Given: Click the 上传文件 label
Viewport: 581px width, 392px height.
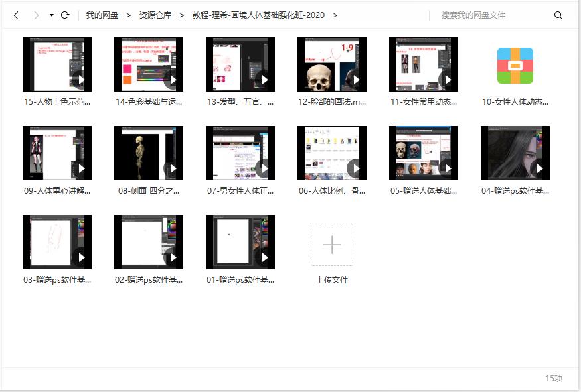Looking at the screenshot, I should pyautogui.click(x=332, y=280).
